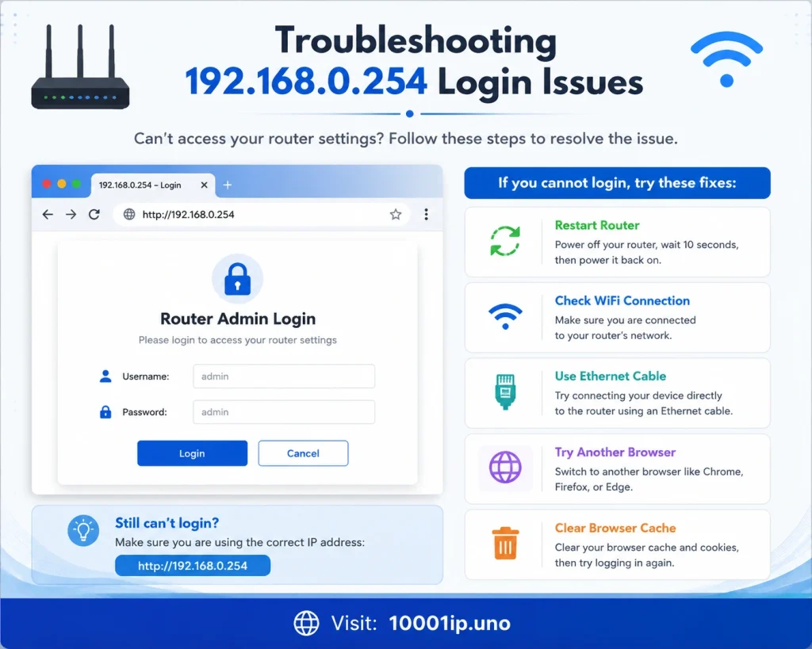Click the lightbulb icon beside Still can't login
The image size is (812, 649).
pyautogui.click(x=83, y=530)
